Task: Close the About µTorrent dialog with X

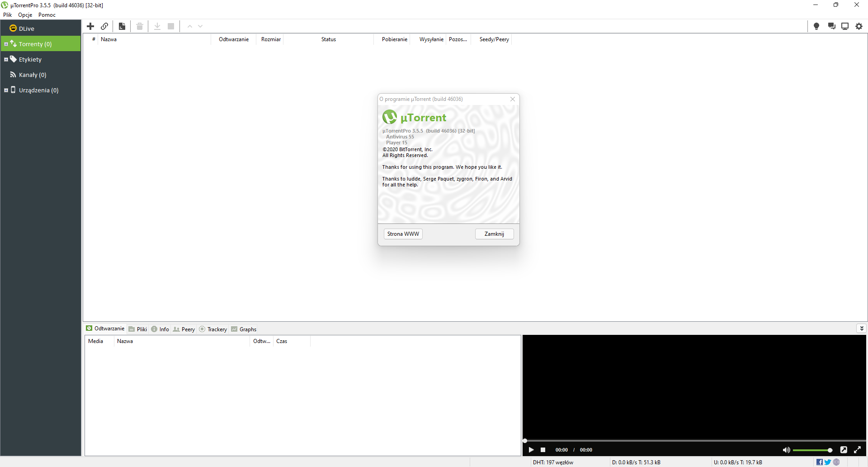Action: click(x=513, y=99)
